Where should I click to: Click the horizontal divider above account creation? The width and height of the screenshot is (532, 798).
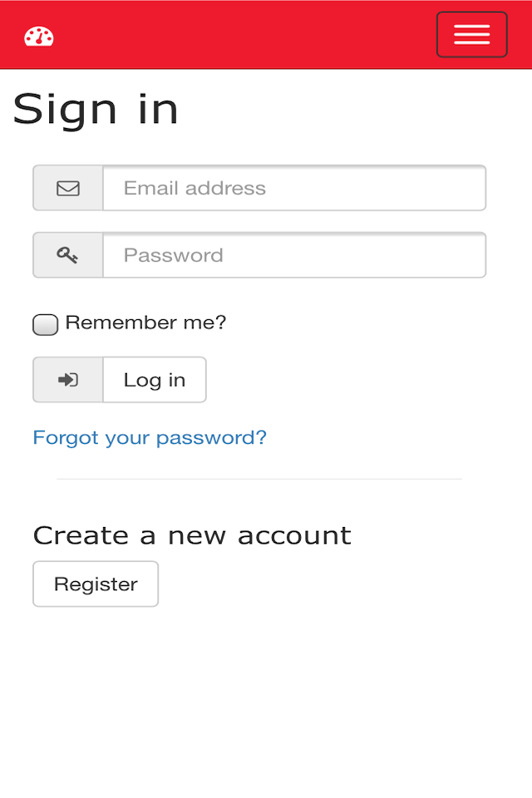(259, 479)
